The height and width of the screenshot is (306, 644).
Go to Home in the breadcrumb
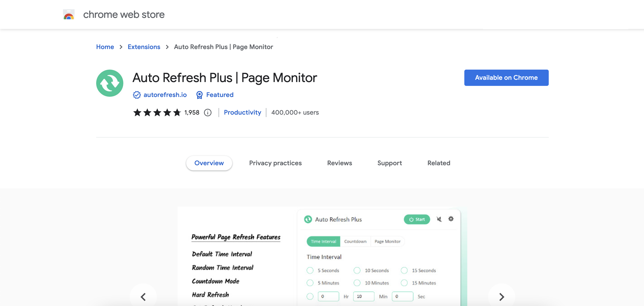105,47
